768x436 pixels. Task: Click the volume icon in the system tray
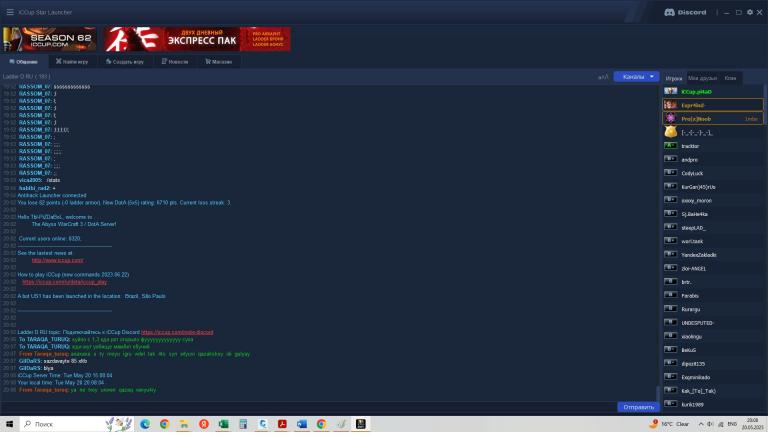710,424
